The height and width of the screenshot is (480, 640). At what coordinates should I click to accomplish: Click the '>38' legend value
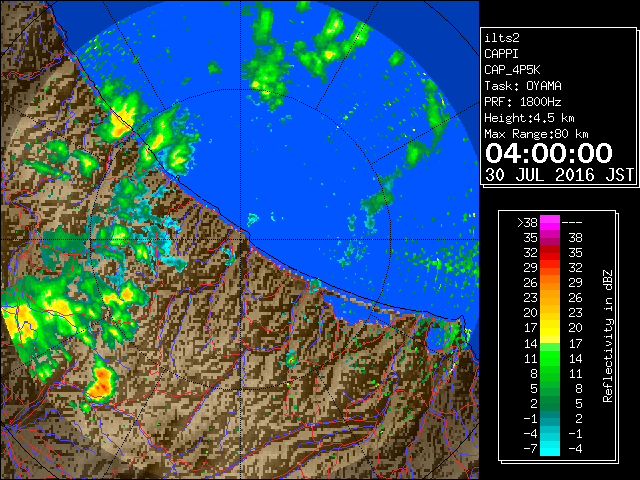coord(527,223)
